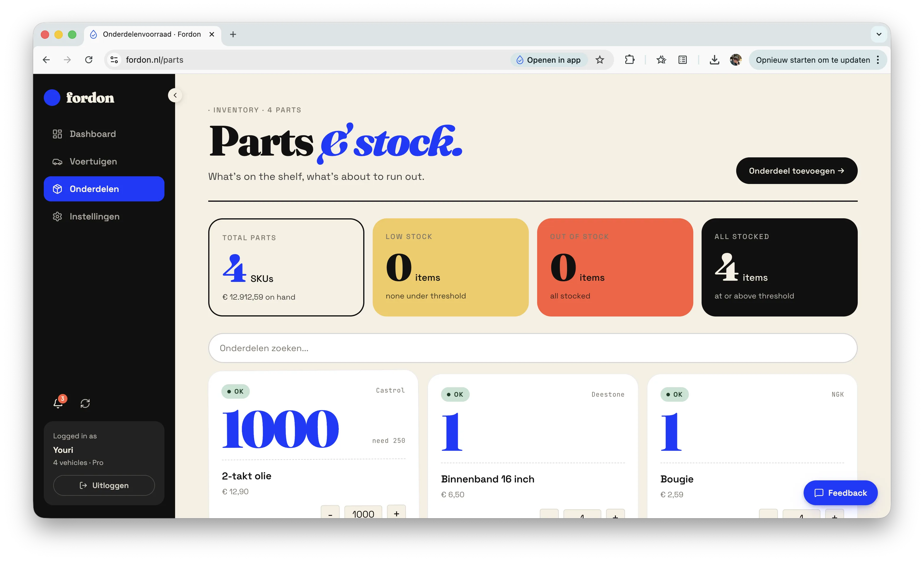Screen dimensions: 924x562
Task: Open the browser extensions puzzle icon
Action: tap(630, 60)
